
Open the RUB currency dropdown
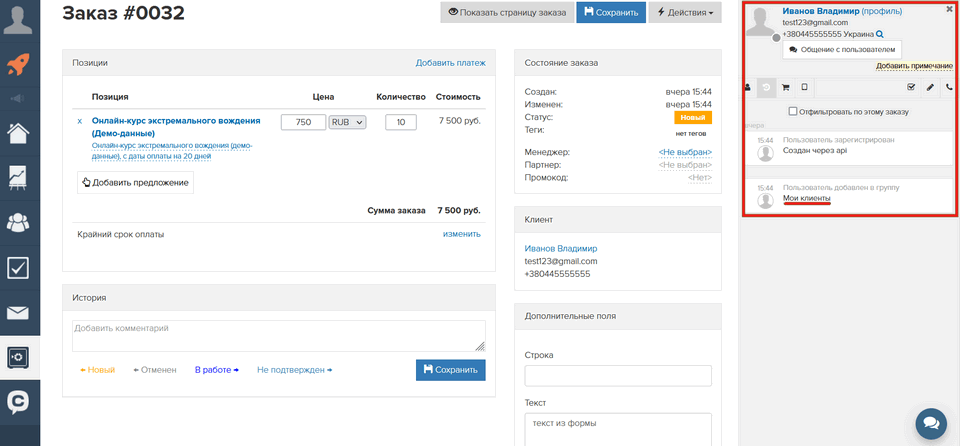348,122
